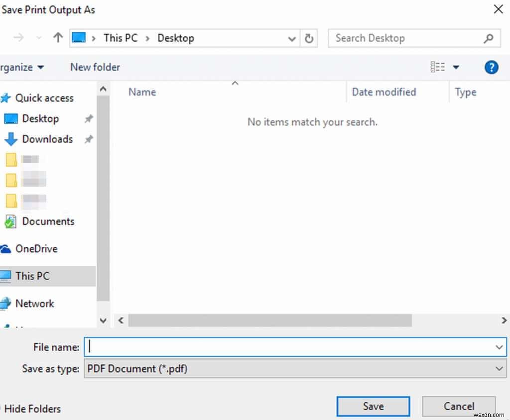Click the pin icon next to Desktop
510x420 pixels.
[88, 118]
